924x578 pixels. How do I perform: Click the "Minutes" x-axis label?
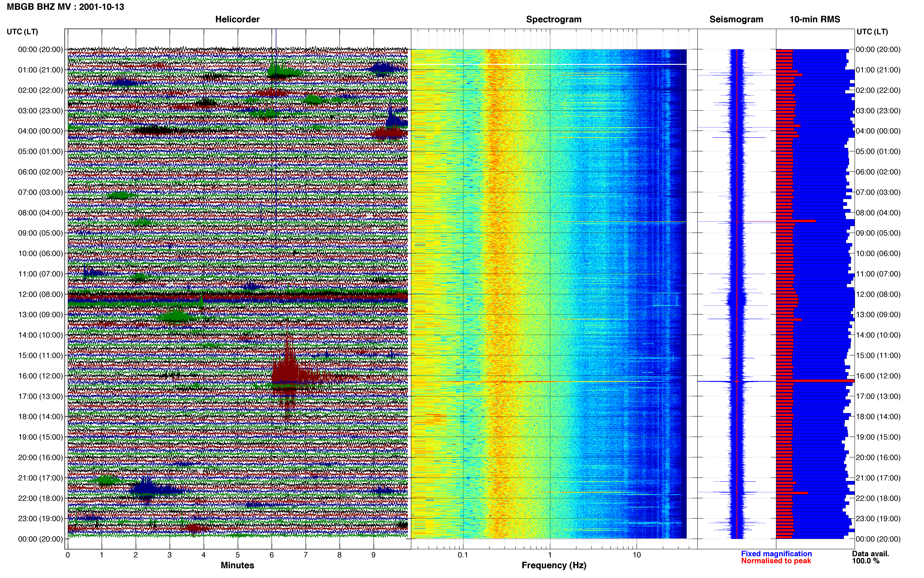[x=237, y=565]
